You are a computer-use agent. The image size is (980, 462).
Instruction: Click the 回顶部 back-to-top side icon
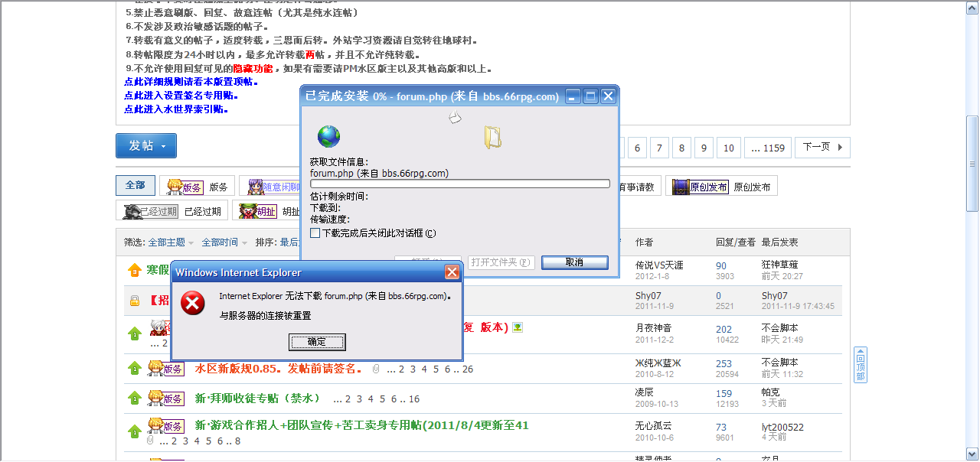pyautogui.click(x=861, y=364)
